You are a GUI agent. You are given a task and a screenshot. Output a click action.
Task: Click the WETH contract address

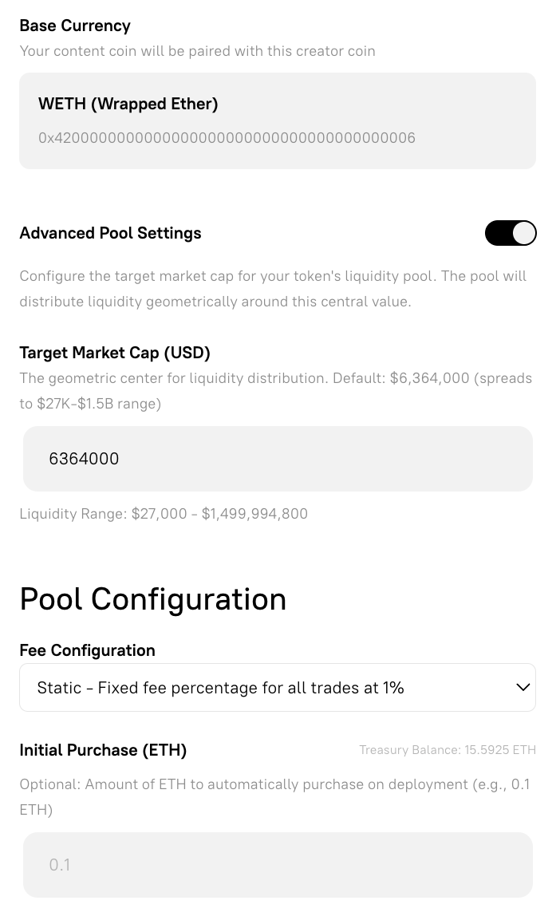pos(227,138)
